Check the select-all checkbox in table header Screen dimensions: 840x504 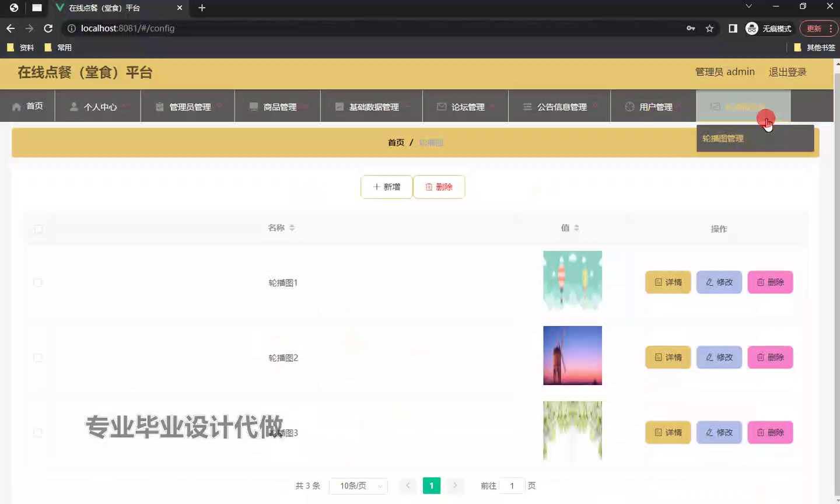click(38, 229)
